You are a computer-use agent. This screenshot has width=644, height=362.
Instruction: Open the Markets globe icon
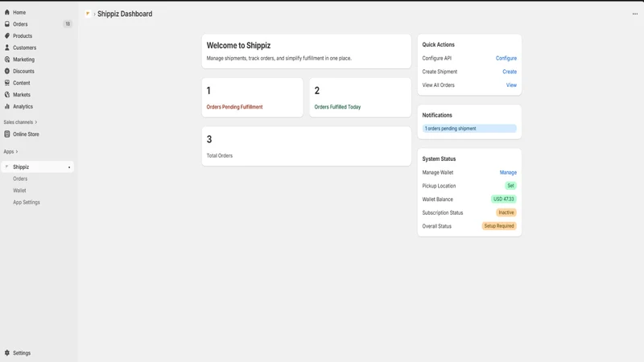click(x=7, y=94)
